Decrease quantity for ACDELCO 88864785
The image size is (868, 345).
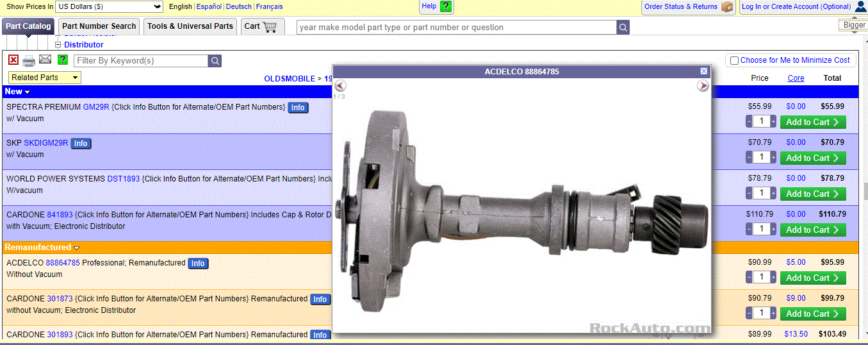[x=749, y=277]
